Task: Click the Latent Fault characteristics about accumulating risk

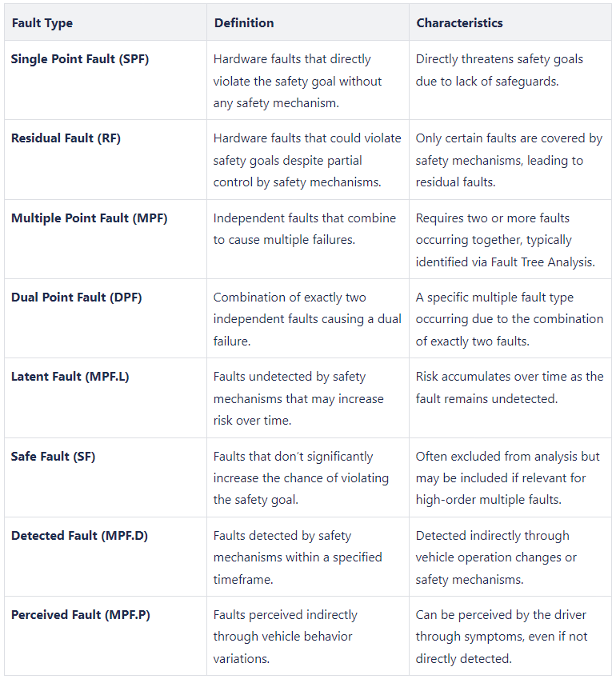Action: pos(509,387)
